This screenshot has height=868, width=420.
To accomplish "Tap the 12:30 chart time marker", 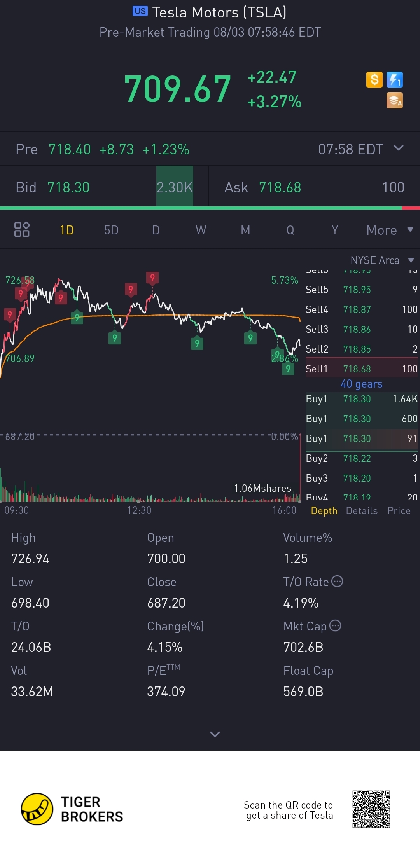I will point(139,510).
